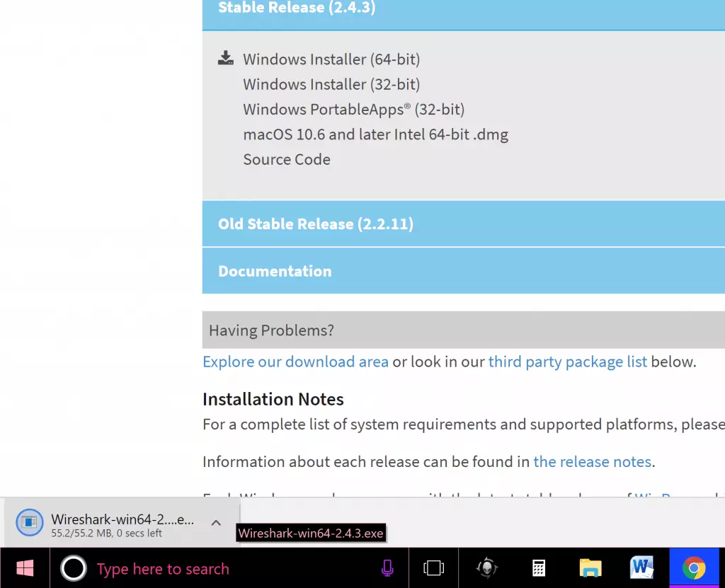Click the download icon beside Windows Installer

[226, 58]
